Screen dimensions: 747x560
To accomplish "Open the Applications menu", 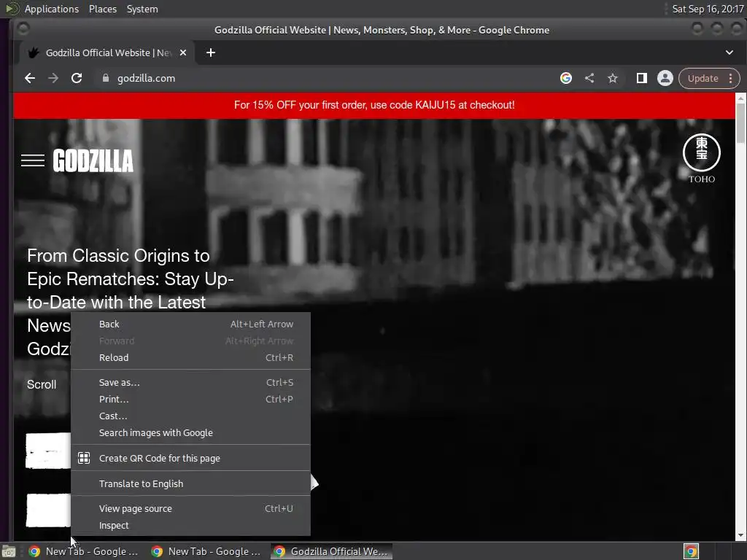I will [x=52, y=9].
